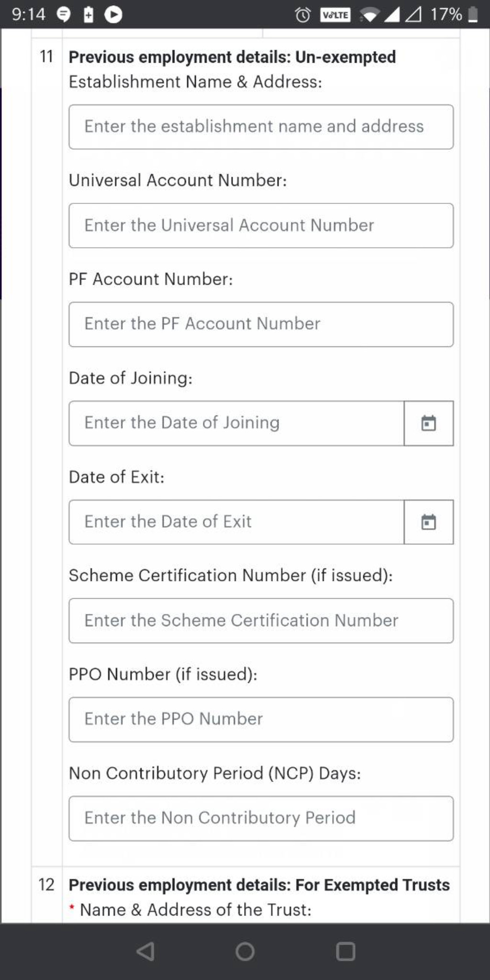The width and height of the screenshot is (490, 980).
Task: Tap the message notification icon
Action: point(64,15)
